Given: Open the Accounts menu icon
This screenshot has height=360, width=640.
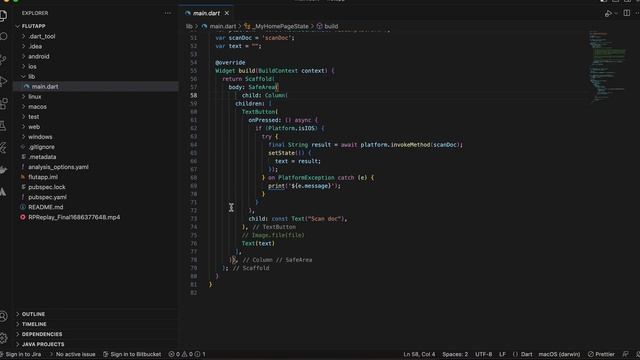Looking at the screenshot, I should pos(3,316).
